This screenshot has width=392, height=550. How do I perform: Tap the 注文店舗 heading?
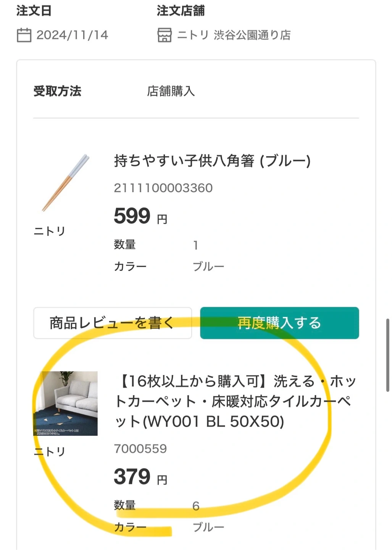pyautogui.click(x=181, y=11)
